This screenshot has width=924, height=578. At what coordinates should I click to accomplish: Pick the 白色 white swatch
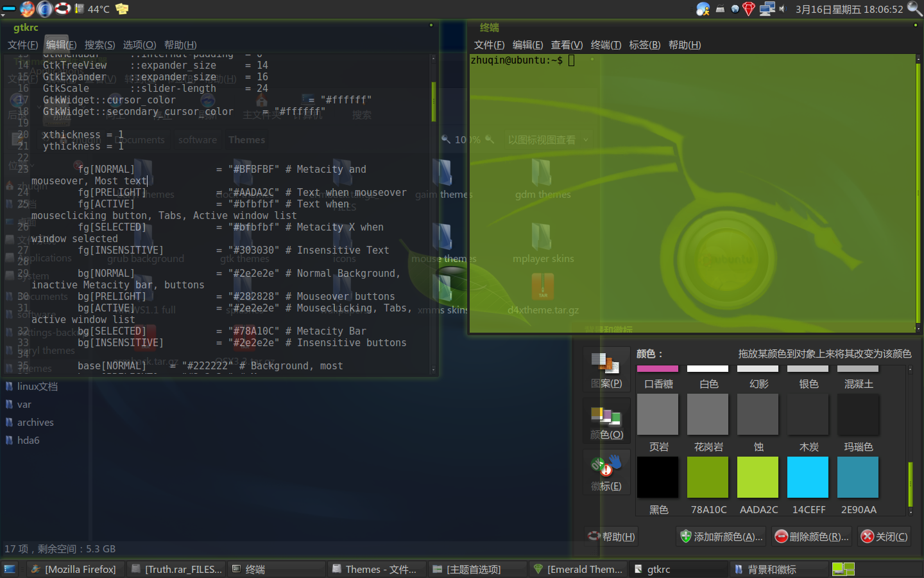point(708,369)
